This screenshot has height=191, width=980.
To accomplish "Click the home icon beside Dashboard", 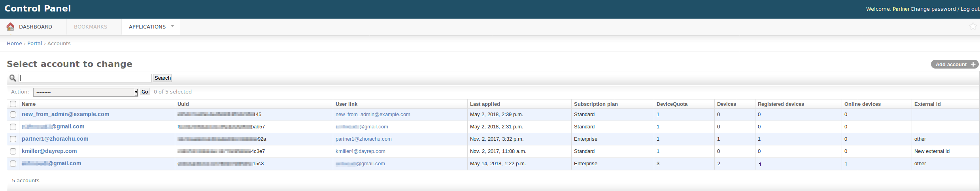I will (x=10, y=27).
